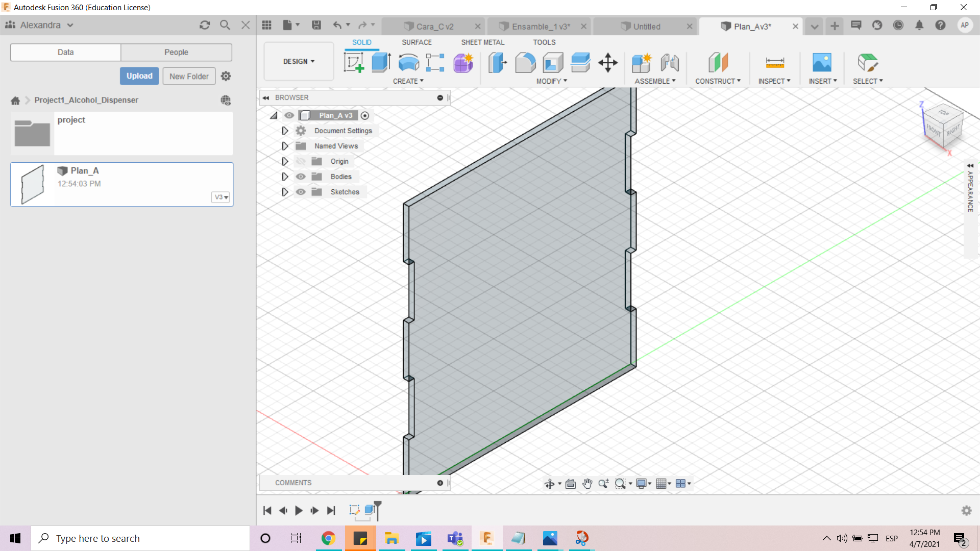
Task: Show the hidden Origin folder
Action: tap(301, 161)
